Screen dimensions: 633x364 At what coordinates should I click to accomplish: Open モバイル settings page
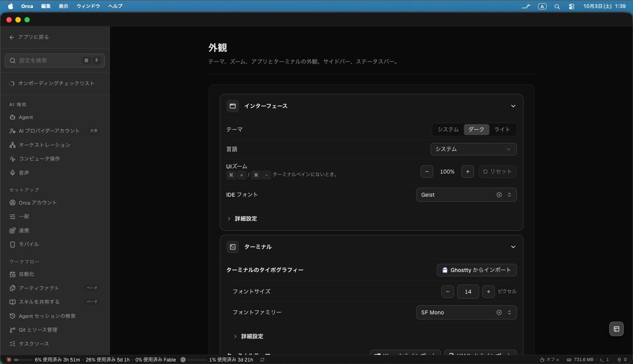pos(54,244)
